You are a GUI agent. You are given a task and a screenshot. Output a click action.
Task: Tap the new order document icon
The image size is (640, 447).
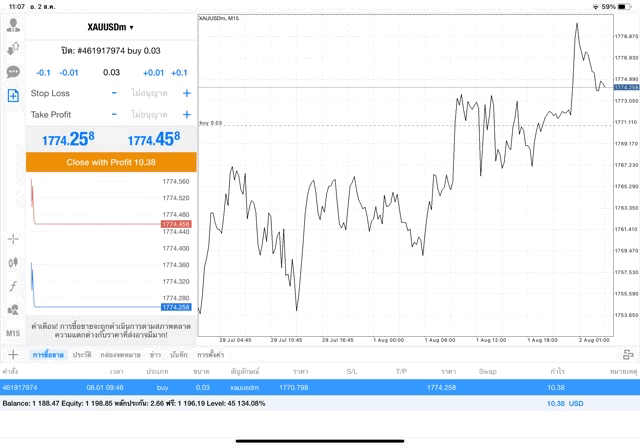pos(13,96)
